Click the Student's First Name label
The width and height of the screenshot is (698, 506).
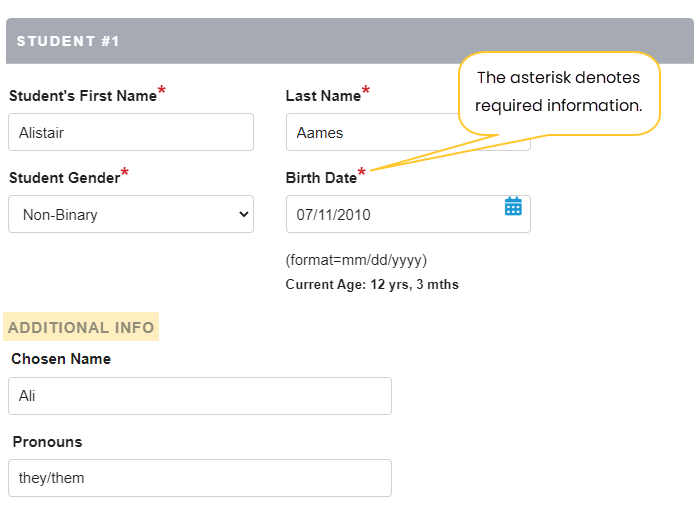pyautogui.click(x=83, y=96)
